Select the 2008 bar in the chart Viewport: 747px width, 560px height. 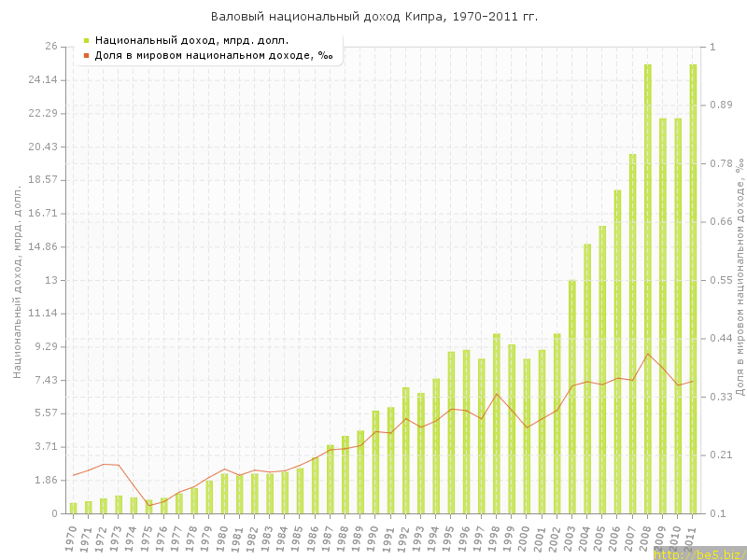[648, 289]
